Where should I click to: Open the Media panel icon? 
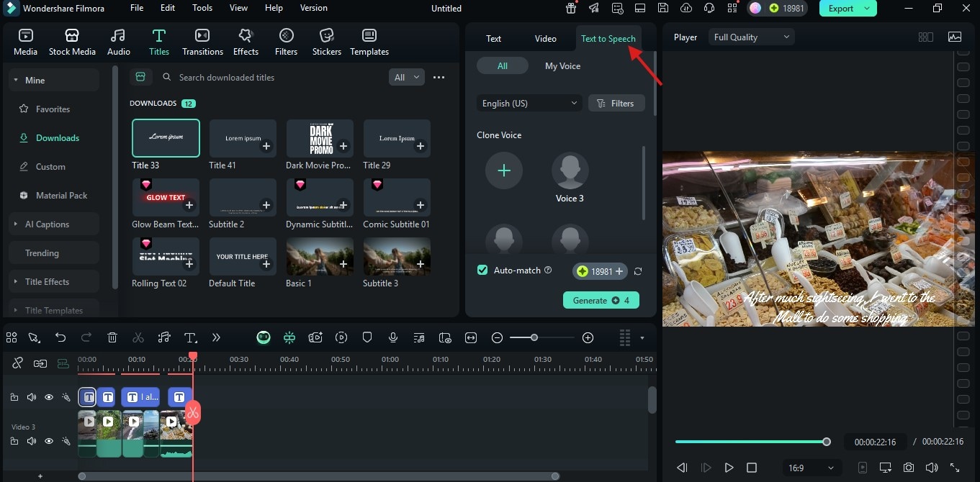tap(25, 42)
